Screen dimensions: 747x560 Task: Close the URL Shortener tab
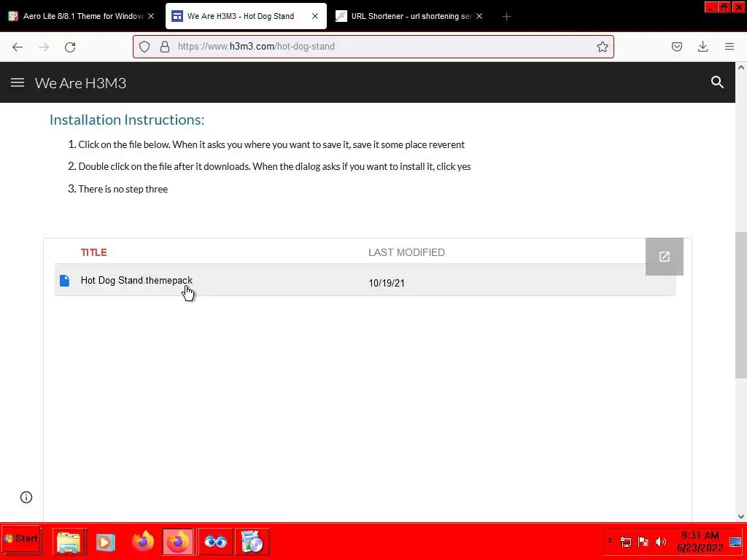pyautogui.click(x=479, y=16)
